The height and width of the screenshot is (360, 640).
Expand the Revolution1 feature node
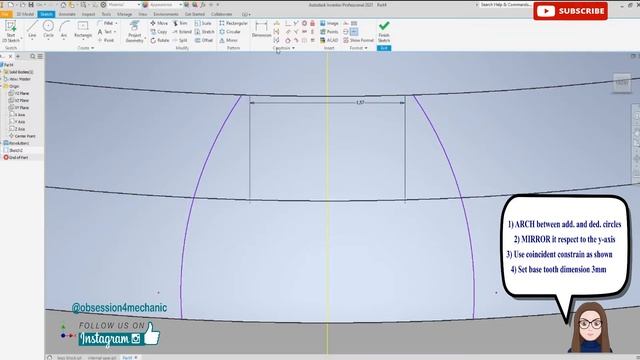[x=2, y=143]
